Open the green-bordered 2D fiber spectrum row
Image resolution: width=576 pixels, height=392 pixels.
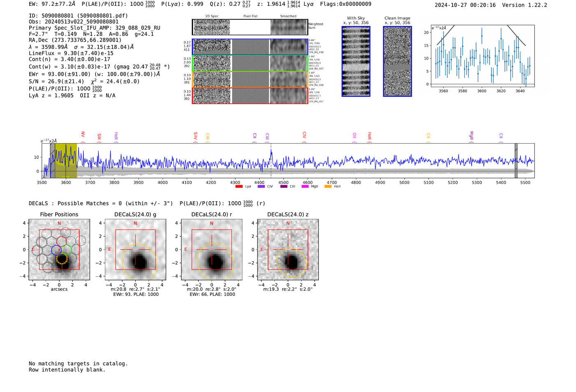pyautogui.click(x=250, y=63)
